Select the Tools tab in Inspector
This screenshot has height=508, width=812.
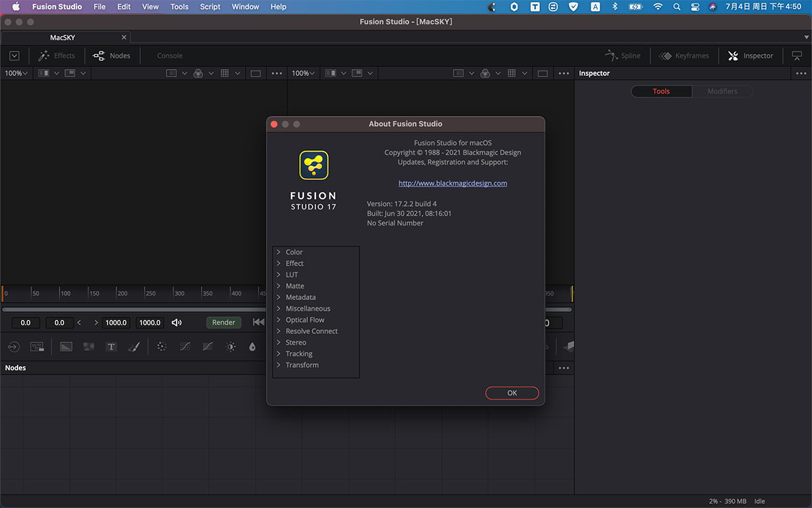661,91
